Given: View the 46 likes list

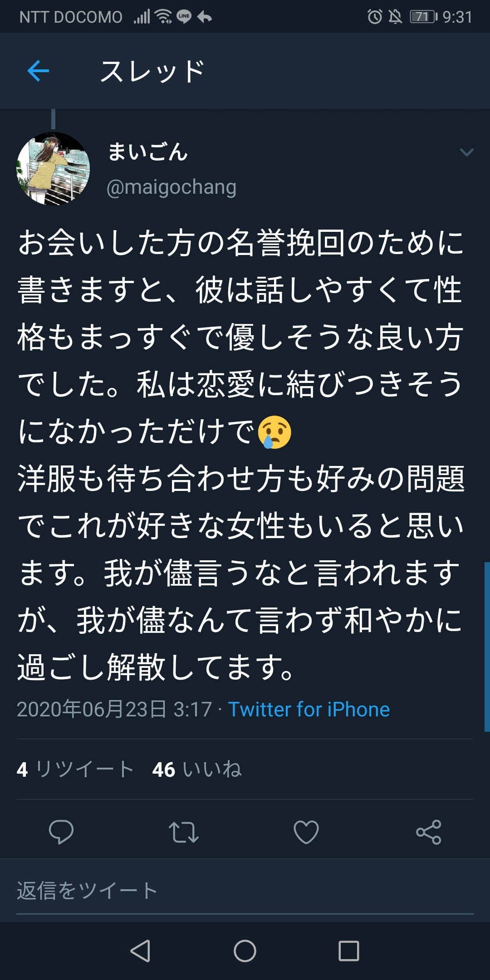Looking at the screenshot, I should click(197, 769).
